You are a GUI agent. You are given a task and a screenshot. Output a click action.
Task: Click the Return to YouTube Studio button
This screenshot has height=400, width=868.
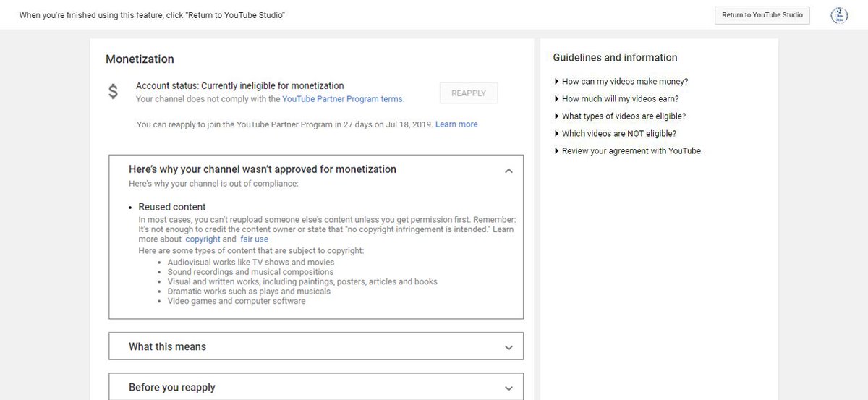coord(762,15)
